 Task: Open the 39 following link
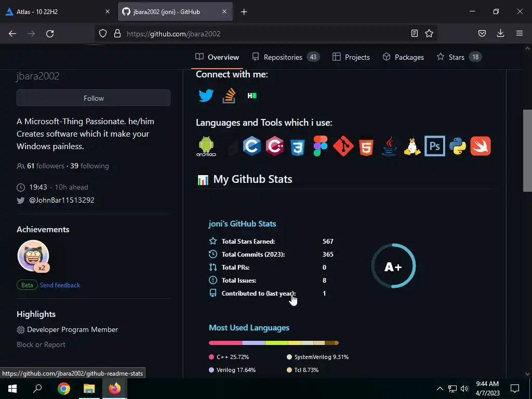click(89, 166)
